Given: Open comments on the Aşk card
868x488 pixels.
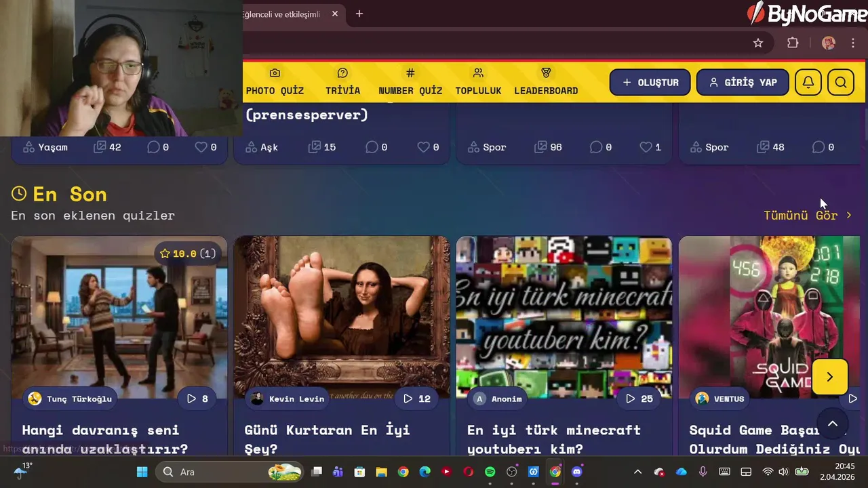Looking at the screenshot, I should (372, 147).
